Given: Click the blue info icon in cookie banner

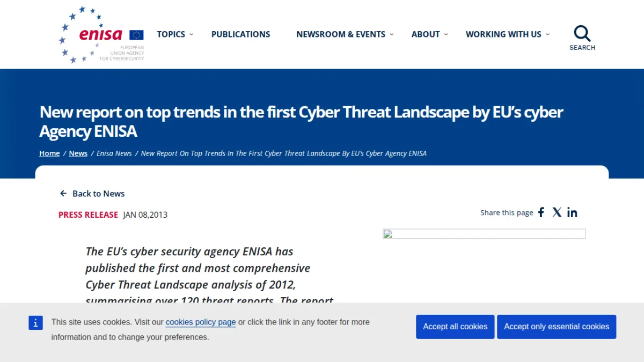Looking at the screenshot, I should point(35,323).
